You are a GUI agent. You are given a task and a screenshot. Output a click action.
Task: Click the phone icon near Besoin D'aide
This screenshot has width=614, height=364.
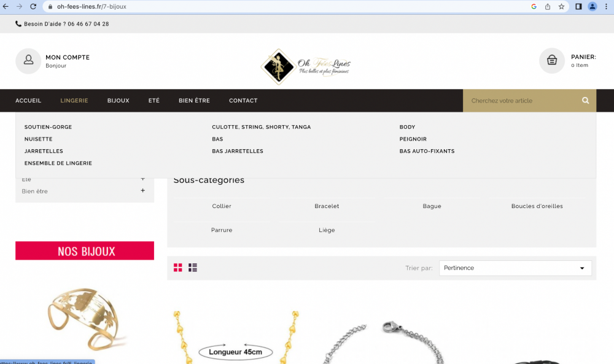[18, 24]
